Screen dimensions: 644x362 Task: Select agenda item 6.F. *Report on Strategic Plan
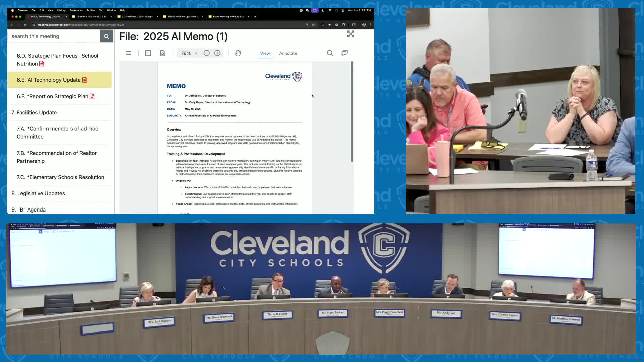pyautogui.click(x=60, y=96)
